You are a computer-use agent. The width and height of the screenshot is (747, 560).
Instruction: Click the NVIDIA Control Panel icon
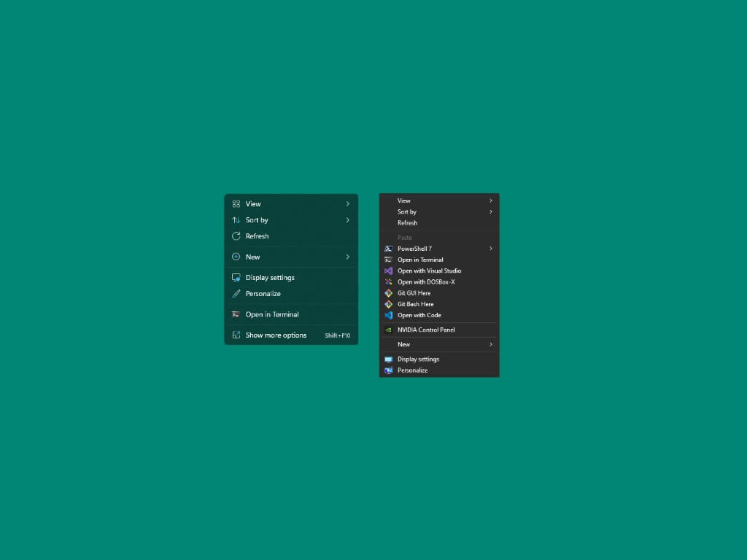click(x=388, y=330)
